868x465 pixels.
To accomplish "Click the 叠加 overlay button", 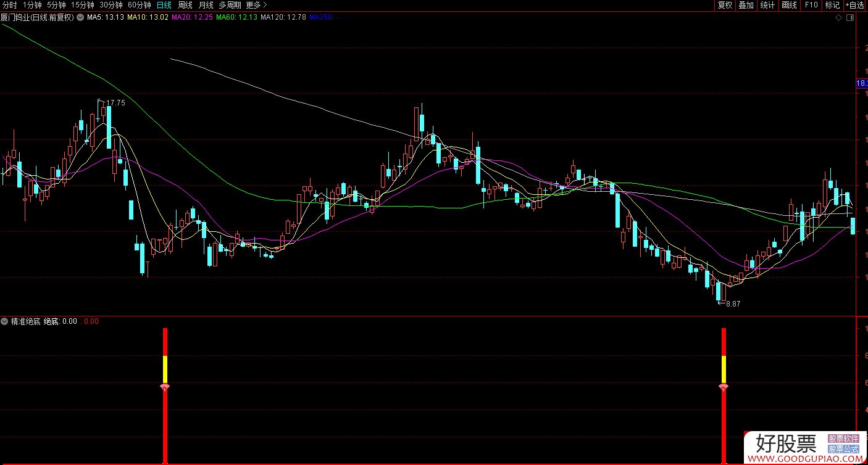I will tap(746, 5).
